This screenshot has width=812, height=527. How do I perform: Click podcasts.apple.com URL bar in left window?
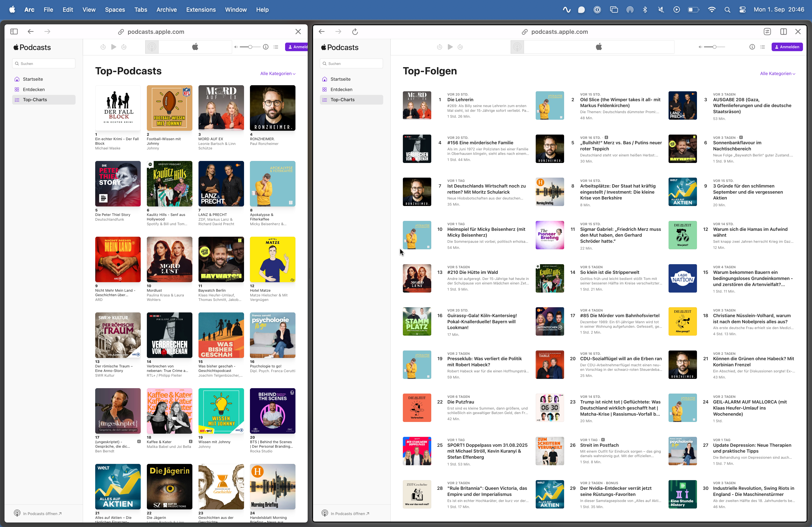151,32
